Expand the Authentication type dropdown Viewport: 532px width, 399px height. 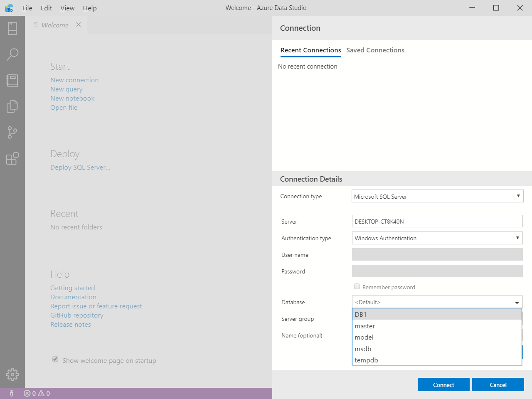[517, 238]
